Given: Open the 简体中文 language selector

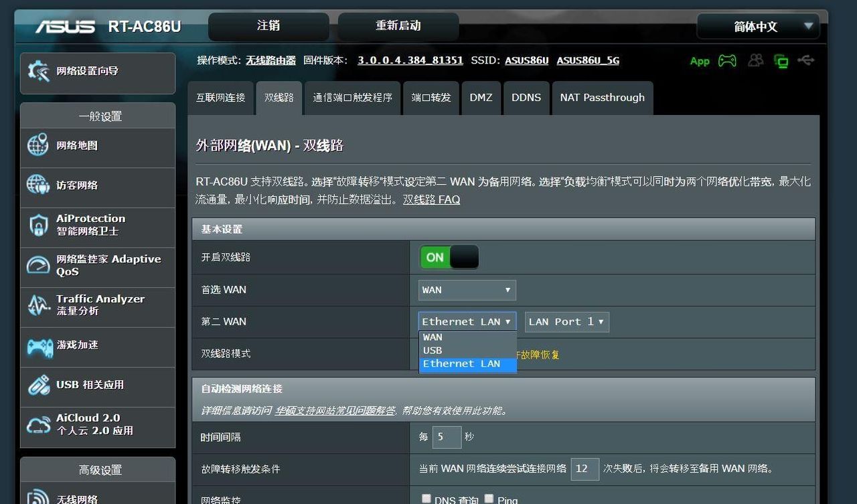Looking at the screenshot, I should 757,26.
